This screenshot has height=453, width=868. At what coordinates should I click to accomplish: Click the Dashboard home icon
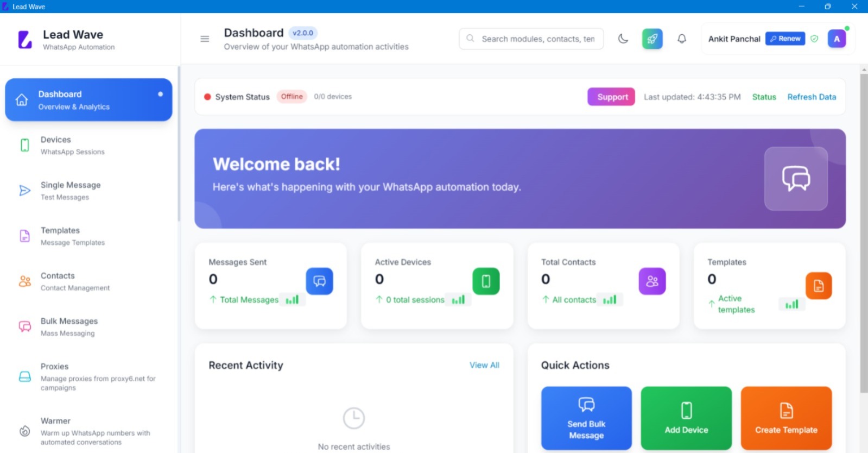point(22,100)
